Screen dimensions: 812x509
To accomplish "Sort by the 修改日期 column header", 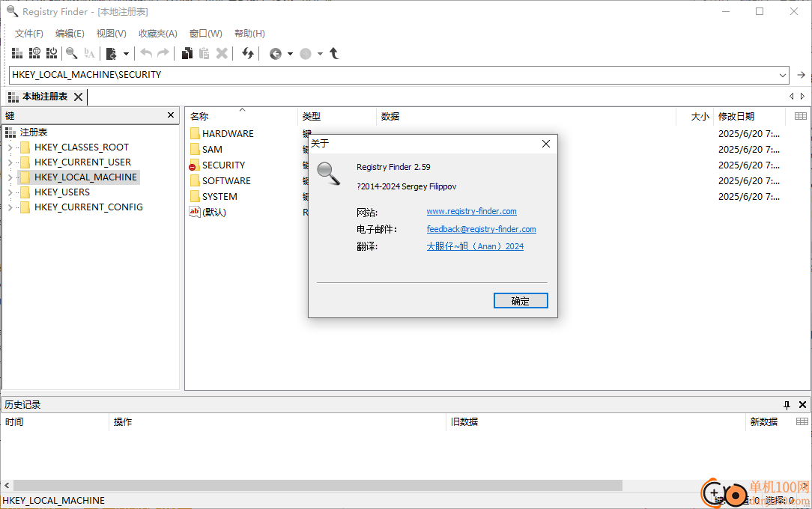I will [x=749, y=116].
